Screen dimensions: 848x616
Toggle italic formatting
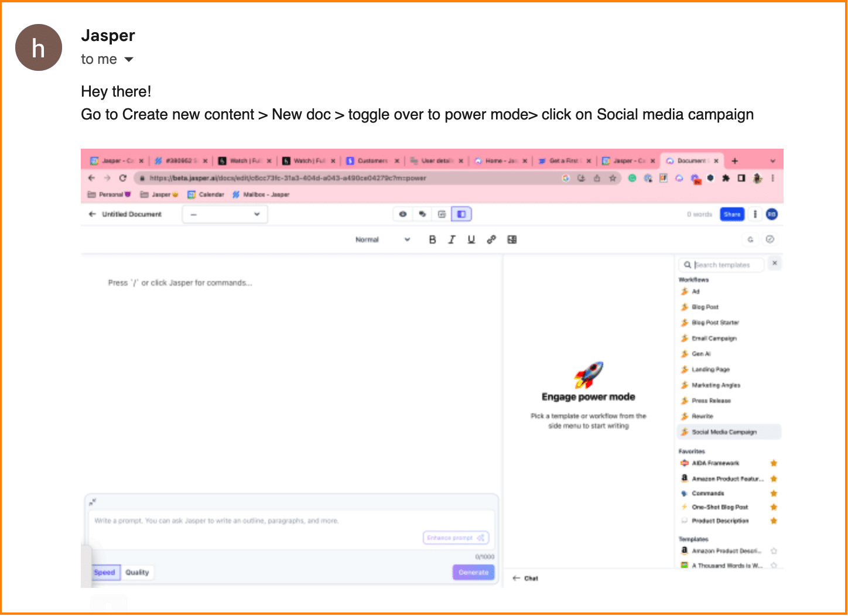click(x=452, y=239)
